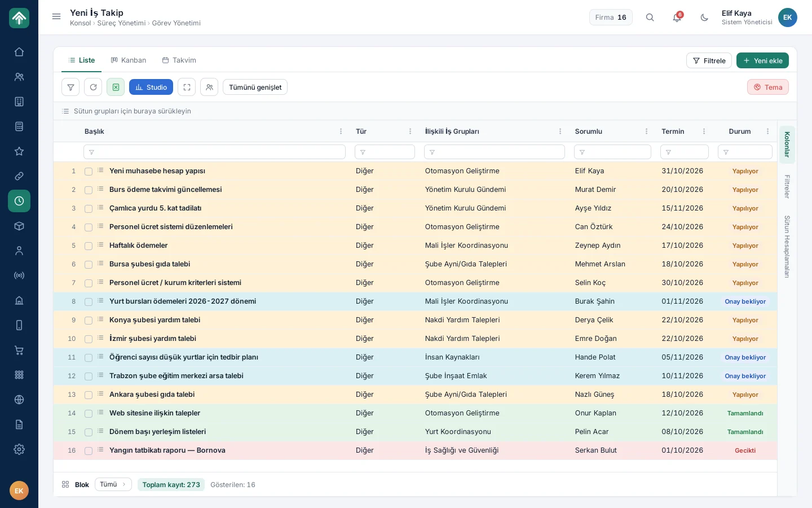Image resolution: width=812 pixels, height=508 pixels.
Task: Click the Filtrele button
Action: (709, 60)
